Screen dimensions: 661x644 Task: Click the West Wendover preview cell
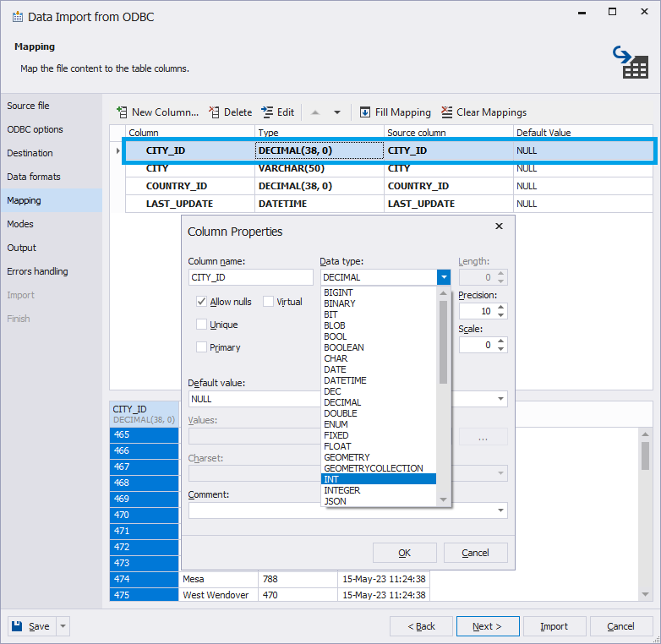tap(218, 595)
